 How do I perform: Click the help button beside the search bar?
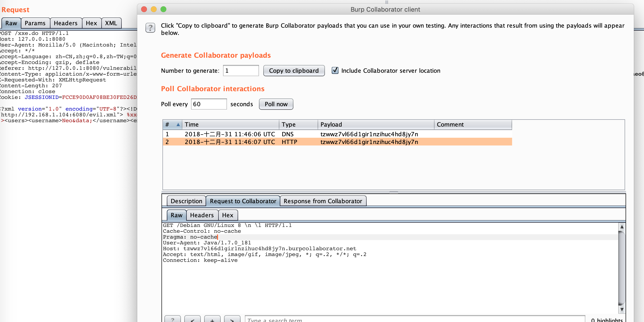click(172, 319)
